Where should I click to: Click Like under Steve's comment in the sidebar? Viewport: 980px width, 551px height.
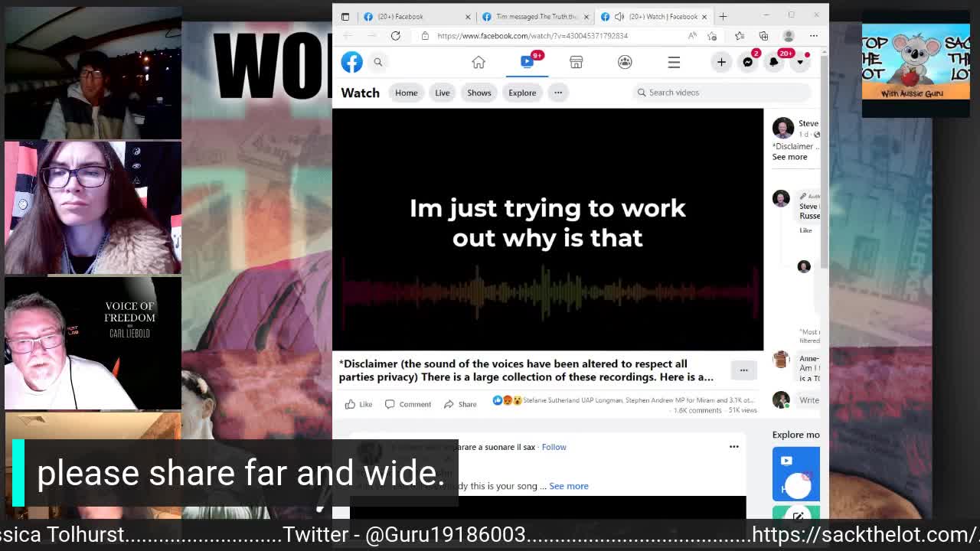click(805, 230)
